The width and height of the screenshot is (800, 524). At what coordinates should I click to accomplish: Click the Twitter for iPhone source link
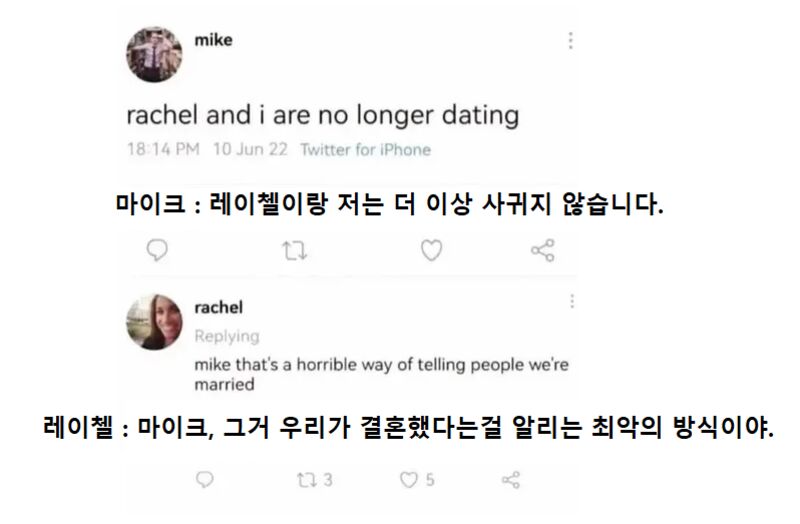point(365,150)
